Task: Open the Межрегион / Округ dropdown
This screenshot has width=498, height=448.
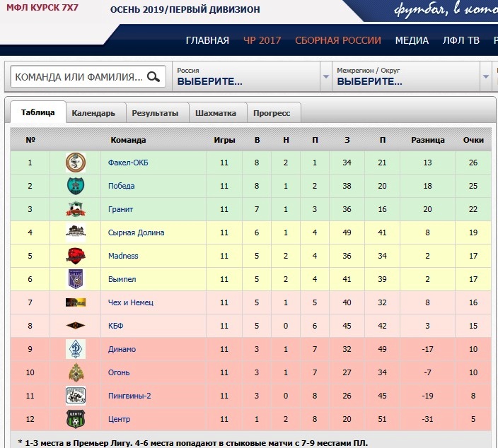Action: pos(406,76)
